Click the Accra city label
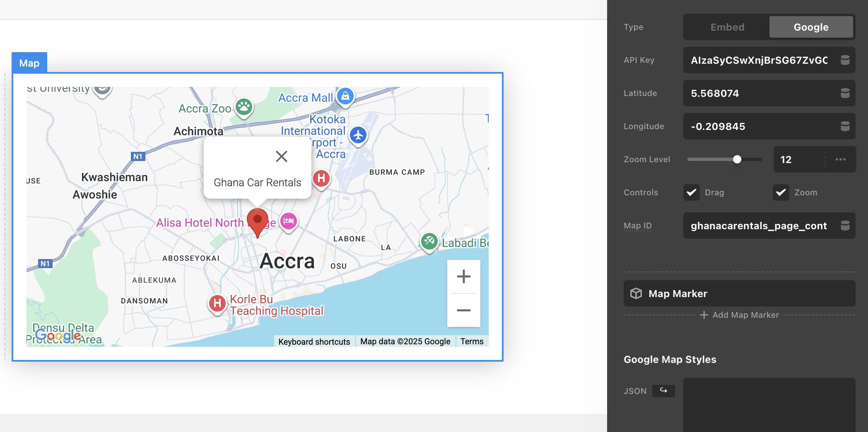The image size is (868, 432). coord(287,261)
